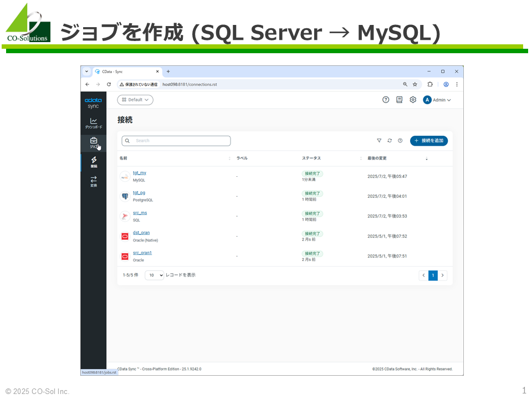Open the 名前 column options menu
This screenshot has height=399, width=532.
(229, 158)
